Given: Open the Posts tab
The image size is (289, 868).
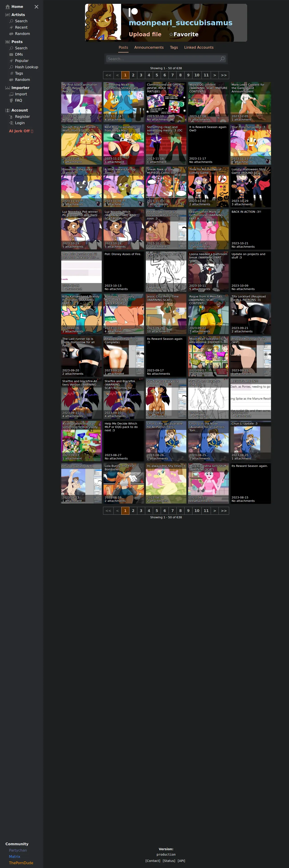Looking at the screenshot, I should (x=124, y=48).
